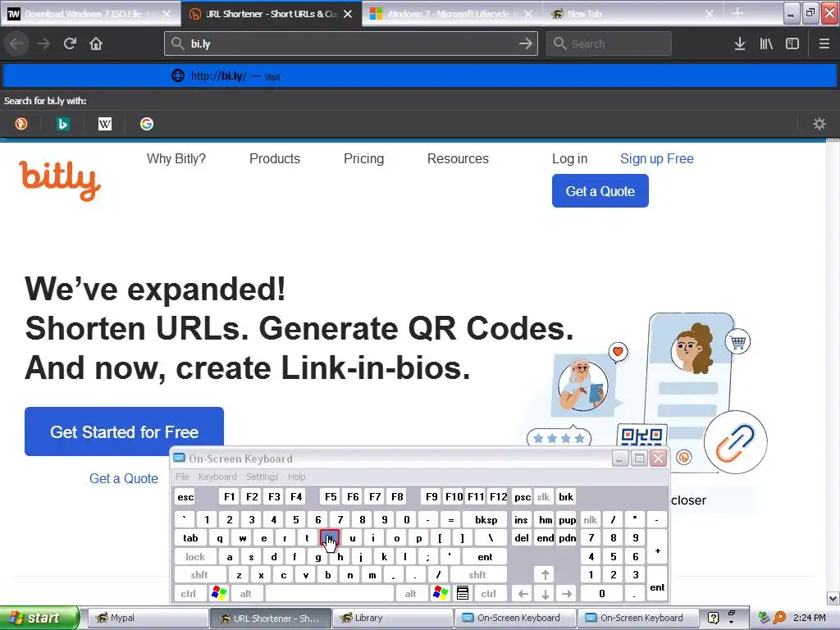Open the Help menu of On-Screen Keyboard
Viewport: 840px width, 630px height.
(x=296, y=477)
